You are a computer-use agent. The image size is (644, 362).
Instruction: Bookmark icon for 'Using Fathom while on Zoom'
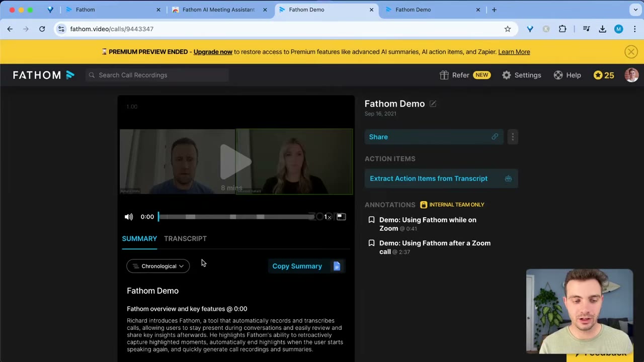[371, 220]
